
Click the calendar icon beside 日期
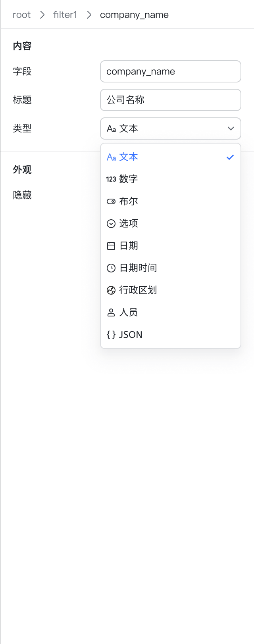111,246
